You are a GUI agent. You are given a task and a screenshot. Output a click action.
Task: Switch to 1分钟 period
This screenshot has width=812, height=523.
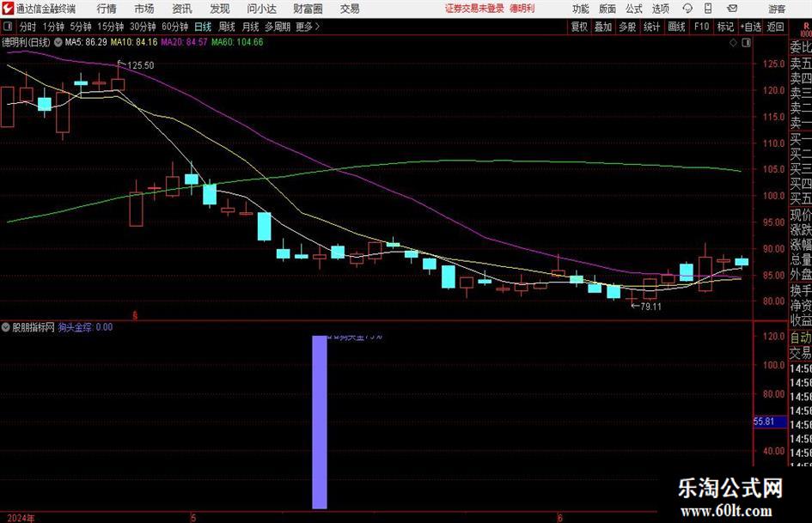click(53, 27)
